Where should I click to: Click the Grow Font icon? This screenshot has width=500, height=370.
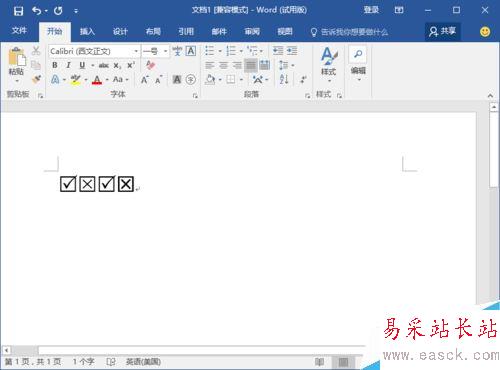[144, 80]
